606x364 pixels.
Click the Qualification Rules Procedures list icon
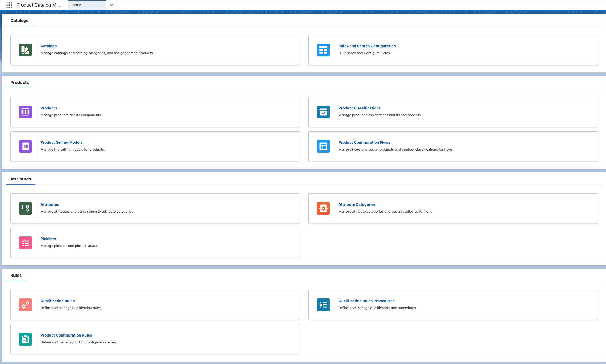point(323,305)
